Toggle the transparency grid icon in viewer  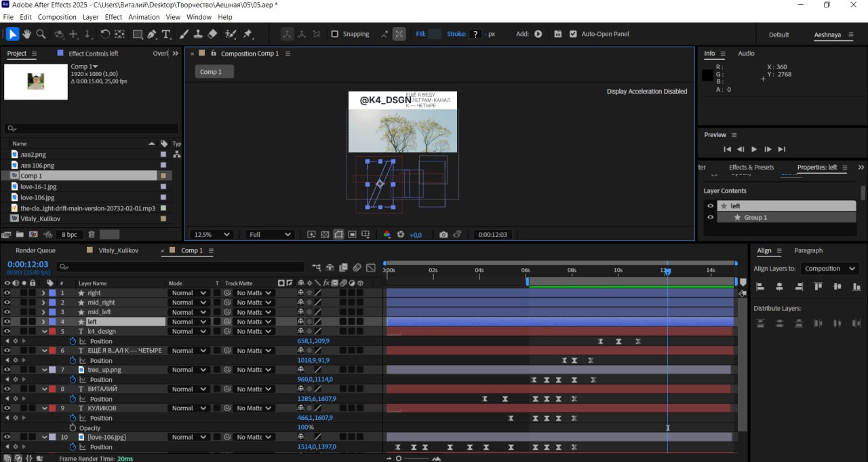325,235
